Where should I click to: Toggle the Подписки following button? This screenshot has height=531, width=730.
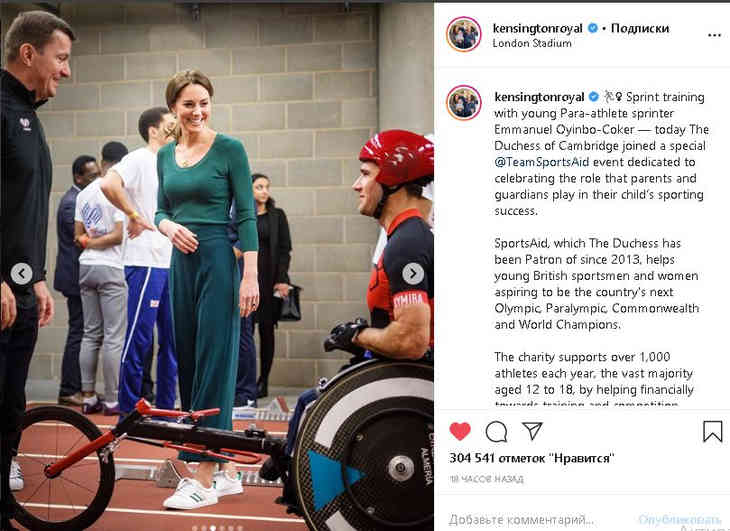click(640, 28)
